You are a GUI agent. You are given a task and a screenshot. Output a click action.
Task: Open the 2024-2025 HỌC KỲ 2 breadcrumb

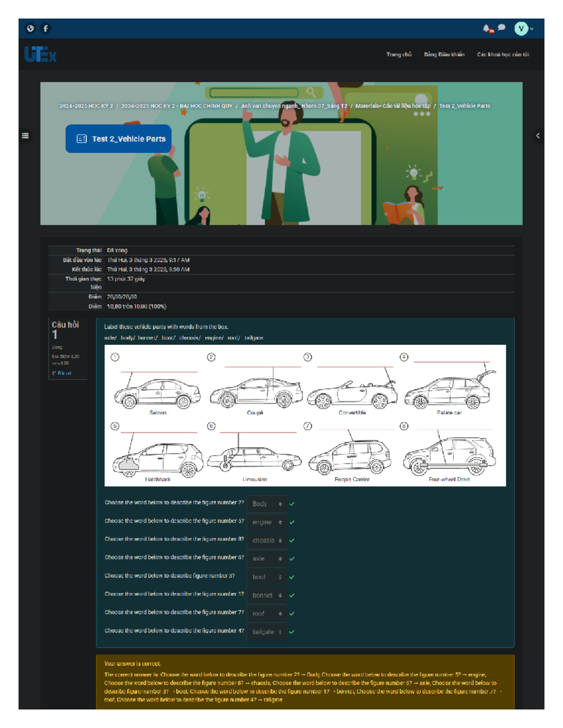click(x=86, y=106)
